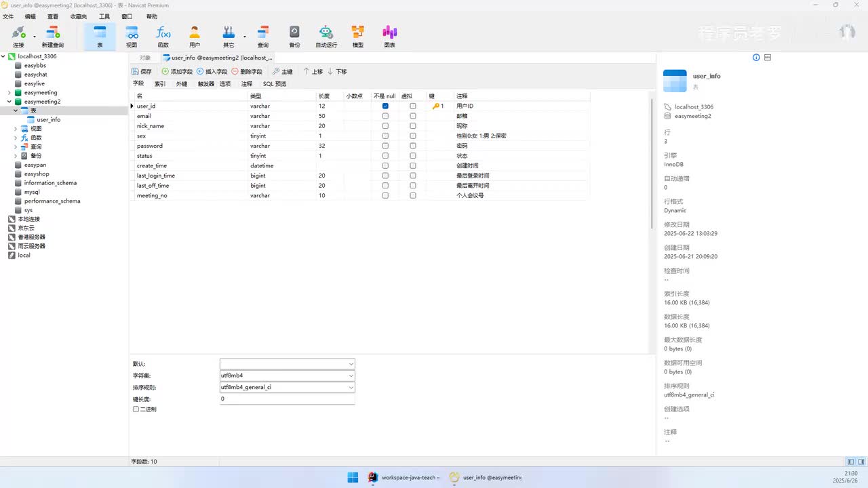Open a 新建查询 new query from toolbar

(52, 36)
